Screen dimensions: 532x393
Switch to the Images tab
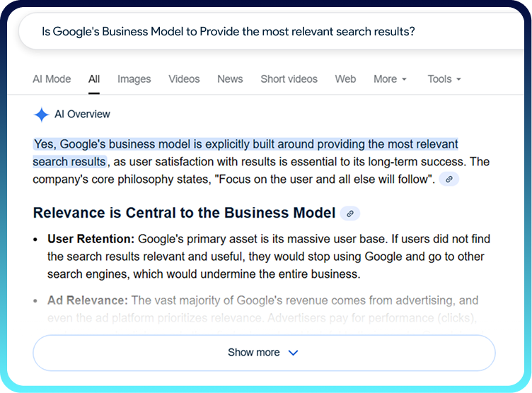click(134, 79)
